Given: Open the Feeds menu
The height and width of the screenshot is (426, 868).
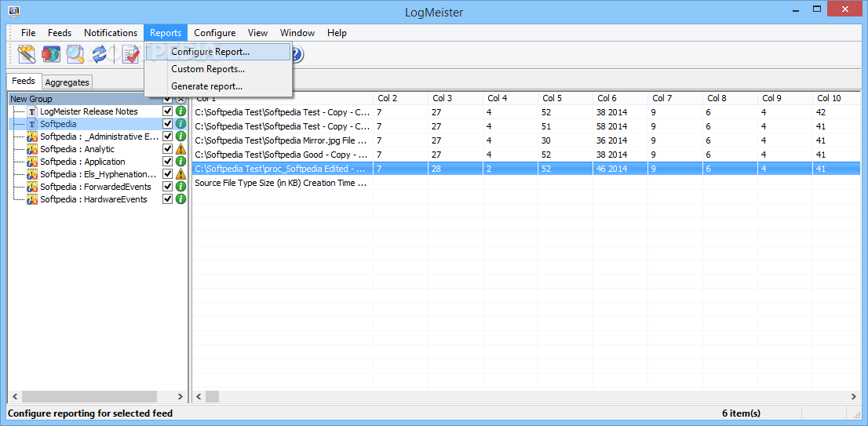Looking at the screenshot, I should pos(59,33).
